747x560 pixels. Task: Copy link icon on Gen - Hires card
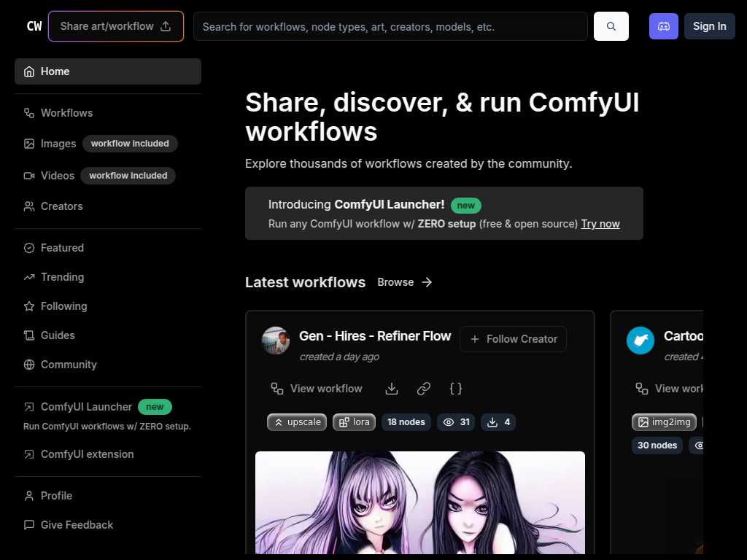tap(424, 389)
